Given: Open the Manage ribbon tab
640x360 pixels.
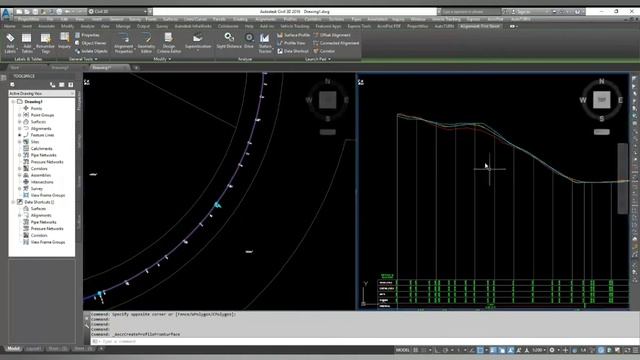Looking at the screenshot, I should pos(123,26).
